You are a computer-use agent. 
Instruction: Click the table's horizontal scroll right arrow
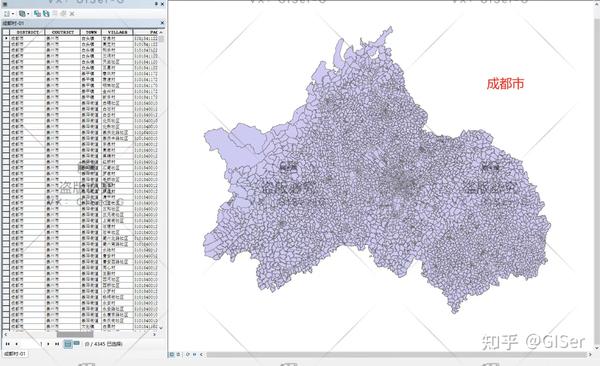[x=155, y=334]
